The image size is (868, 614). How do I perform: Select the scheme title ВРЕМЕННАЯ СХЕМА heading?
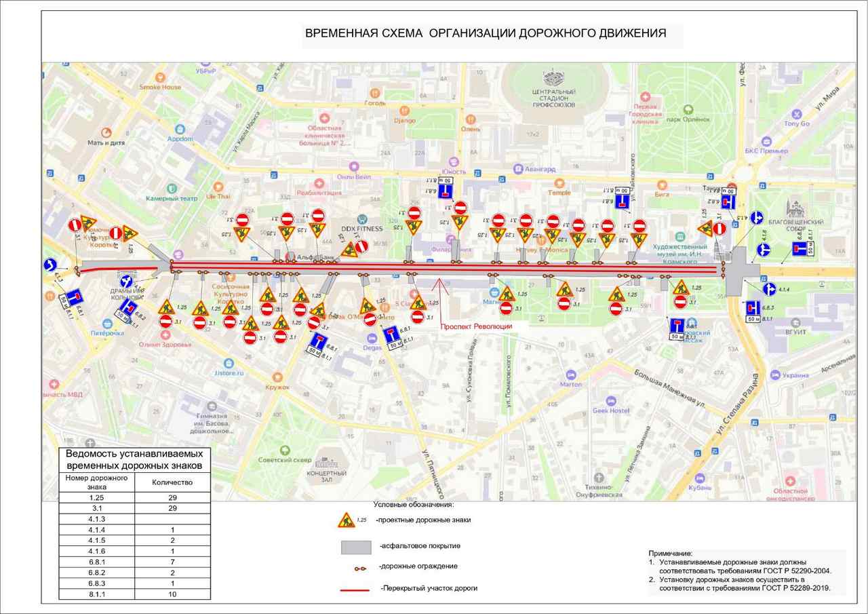(x=486, y=33)
